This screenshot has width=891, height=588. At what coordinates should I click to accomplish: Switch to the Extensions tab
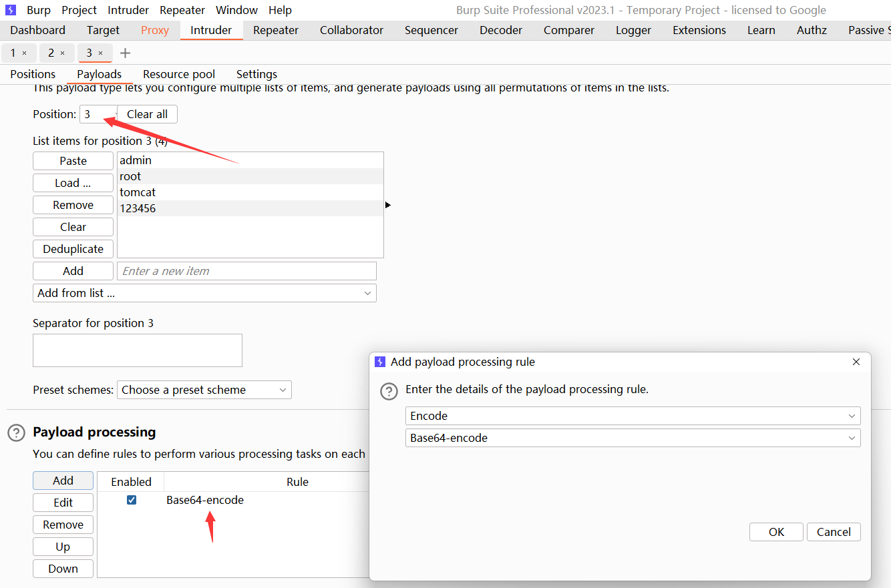click(699, 30)
